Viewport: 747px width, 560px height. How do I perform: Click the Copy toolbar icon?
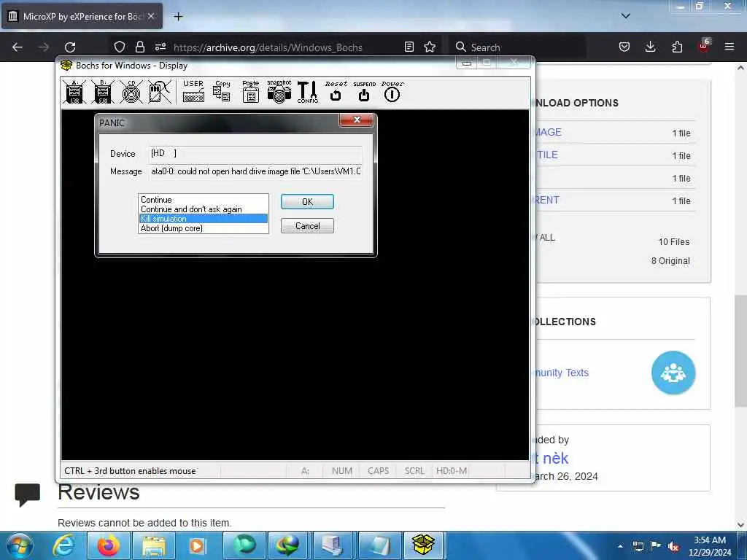pyautogui.click(x=222, y=91)
